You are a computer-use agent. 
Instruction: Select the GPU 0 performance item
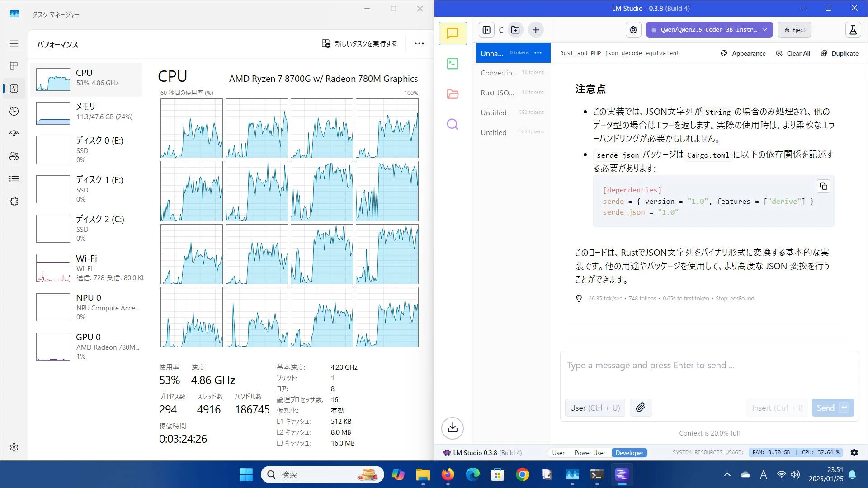(x=86, y=347)
